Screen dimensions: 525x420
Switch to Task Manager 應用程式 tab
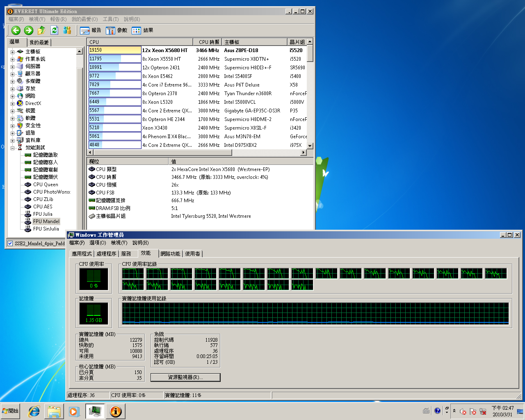[82, 254]
